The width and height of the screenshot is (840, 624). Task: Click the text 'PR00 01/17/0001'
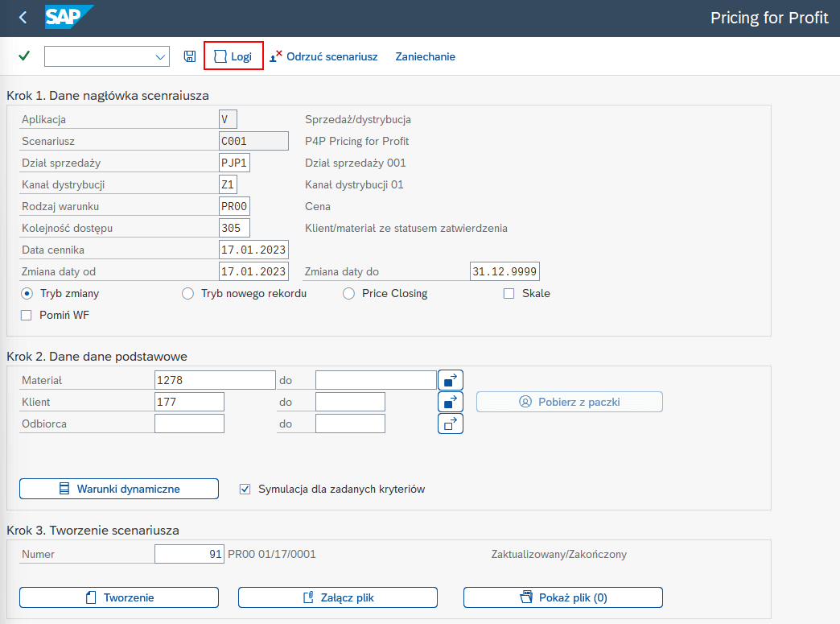[272, 554]
